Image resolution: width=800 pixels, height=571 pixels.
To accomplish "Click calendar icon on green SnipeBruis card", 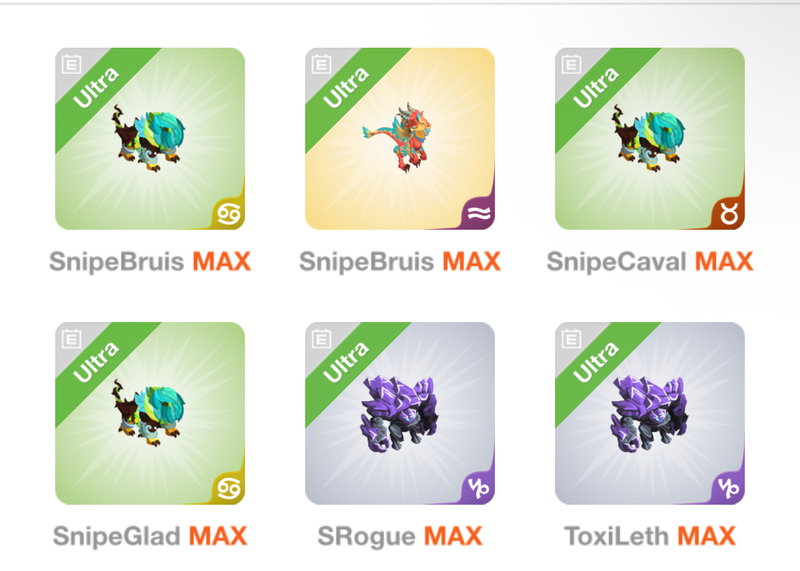I will pos(71,64).
